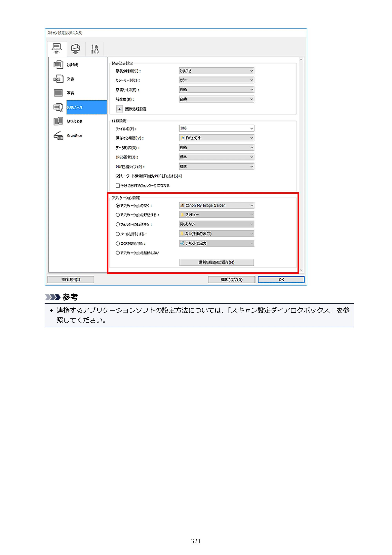Click the 標準に戻す button
Screen dimensions: 392x555
click(x=231, y=279)
